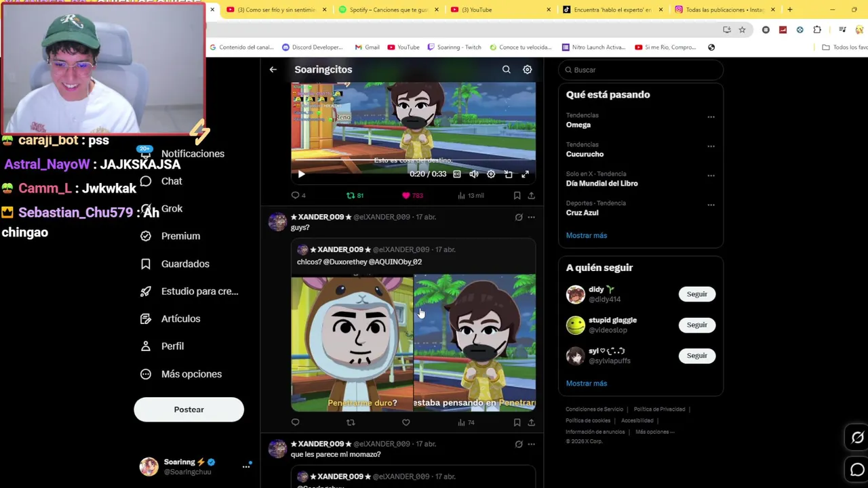Open the Soaring account switcher menu
Viewport: 868px width, 488px height.
tap(195, 466)
